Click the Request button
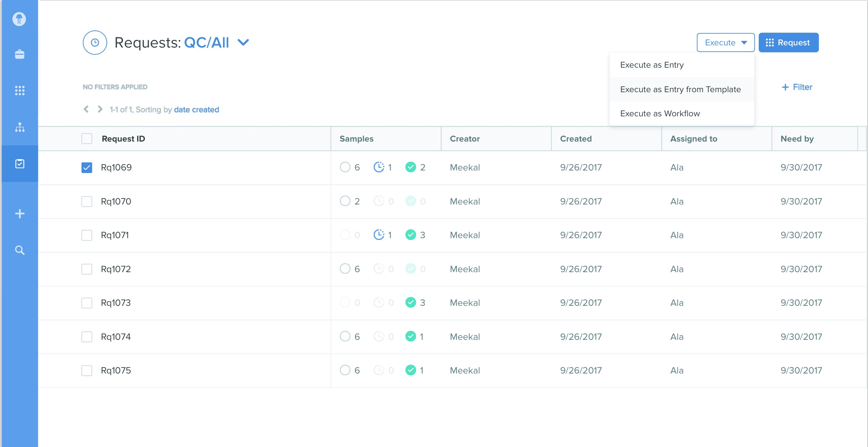 (x=788, y=42)
